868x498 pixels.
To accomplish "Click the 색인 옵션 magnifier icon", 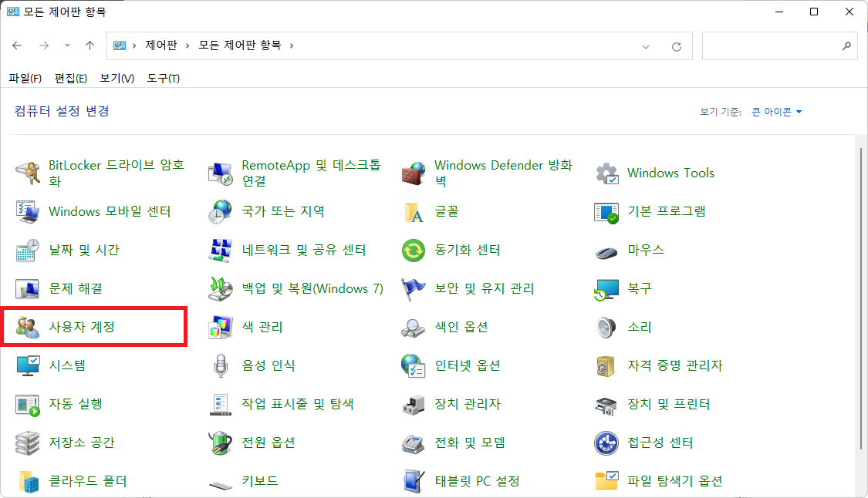I will click(414, 328).
